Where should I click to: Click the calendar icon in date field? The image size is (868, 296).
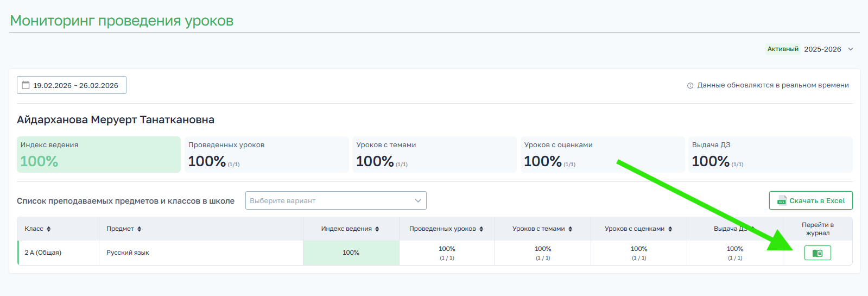[x=26, y=85]
